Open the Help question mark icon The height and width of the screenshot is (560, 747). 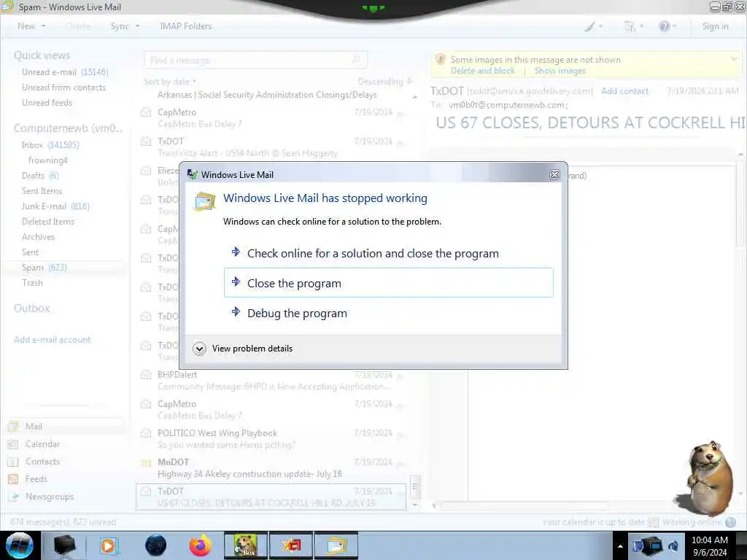click(667, 26)
